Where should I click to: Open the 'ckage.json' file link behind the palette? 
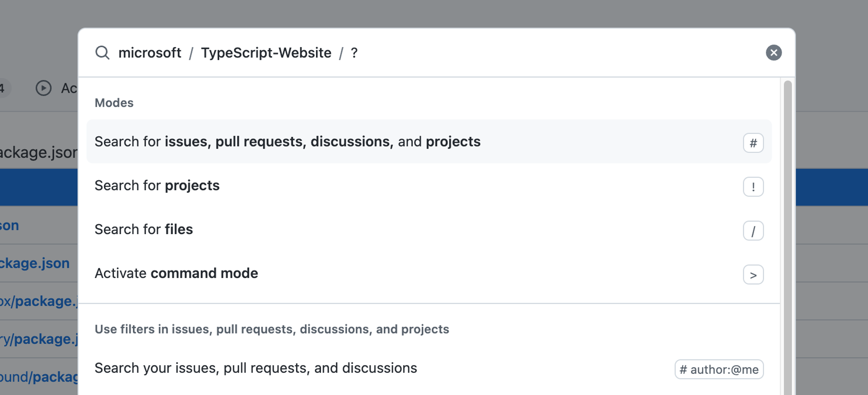[35, 263]
